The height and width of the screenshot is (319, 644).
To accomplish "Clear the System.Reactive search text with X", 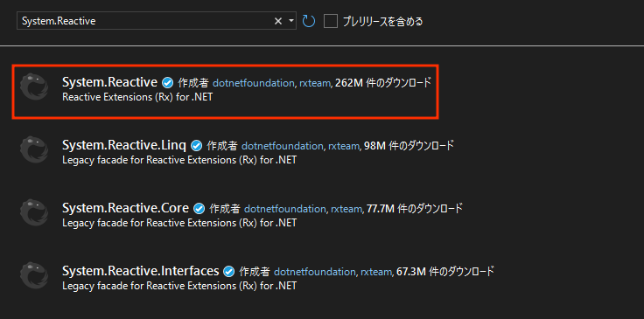I will [278, 21].
